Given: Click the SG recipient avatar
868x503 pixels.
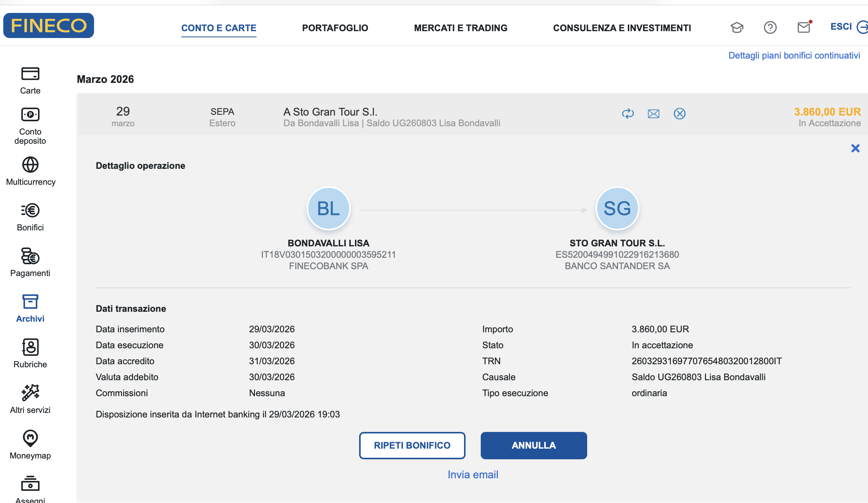Looking at the screenshot, I should (617, 208).
